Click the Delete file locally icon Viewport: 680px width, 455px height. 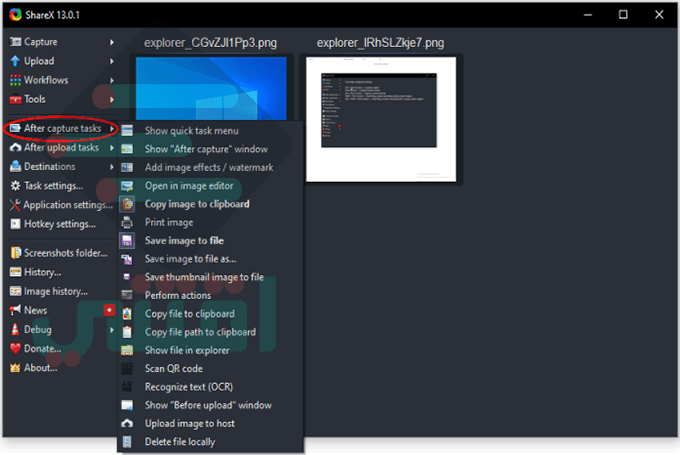coord(127,442)
